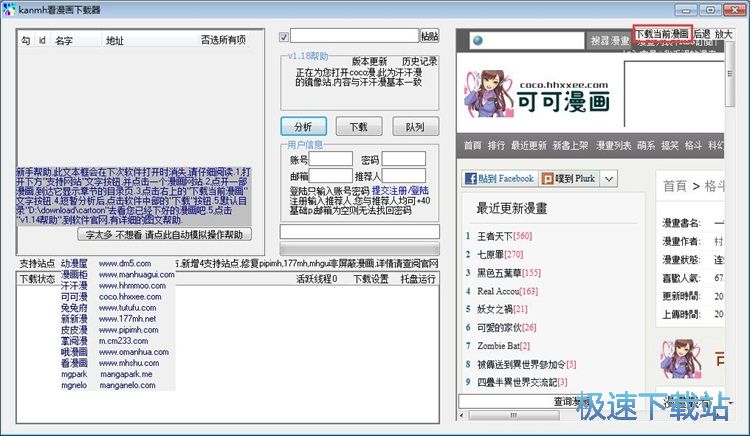Open 漫畫列表 tab
Screen dimensions: 750x436
(x=613, y=145)
